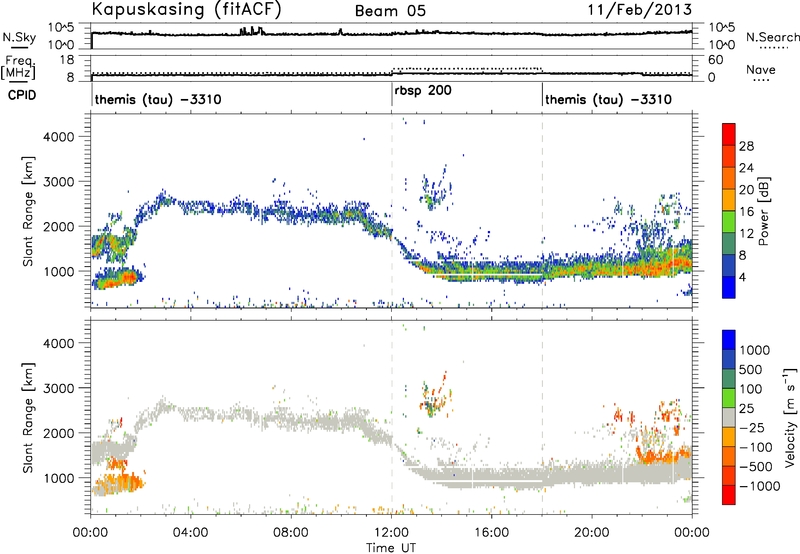Select the CPID row label
The width and height of the screenshot is (800, 554).
(22, 95)
